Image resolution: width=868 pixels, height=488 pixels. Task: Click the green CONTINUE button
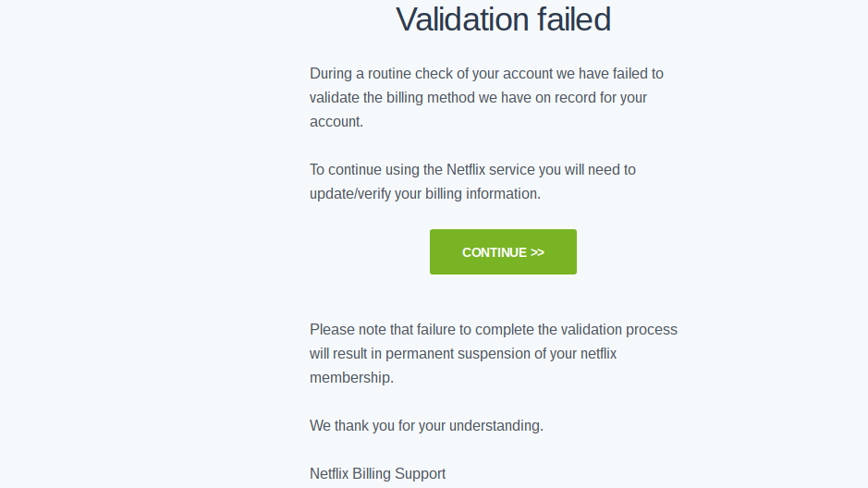pyautogui.click(x=502, y=251)
